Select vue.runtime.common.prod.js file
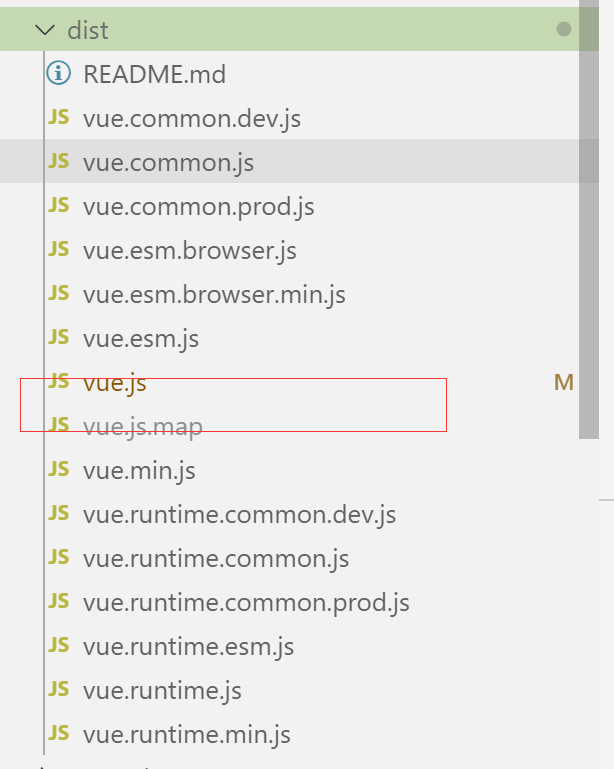This screenshot has width=614, height=769. click(246, 602)
